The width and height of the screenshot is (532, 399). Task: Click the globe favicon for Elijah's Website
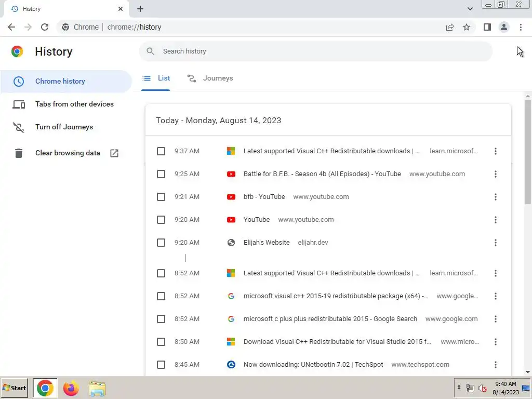(x=231, y=243)
